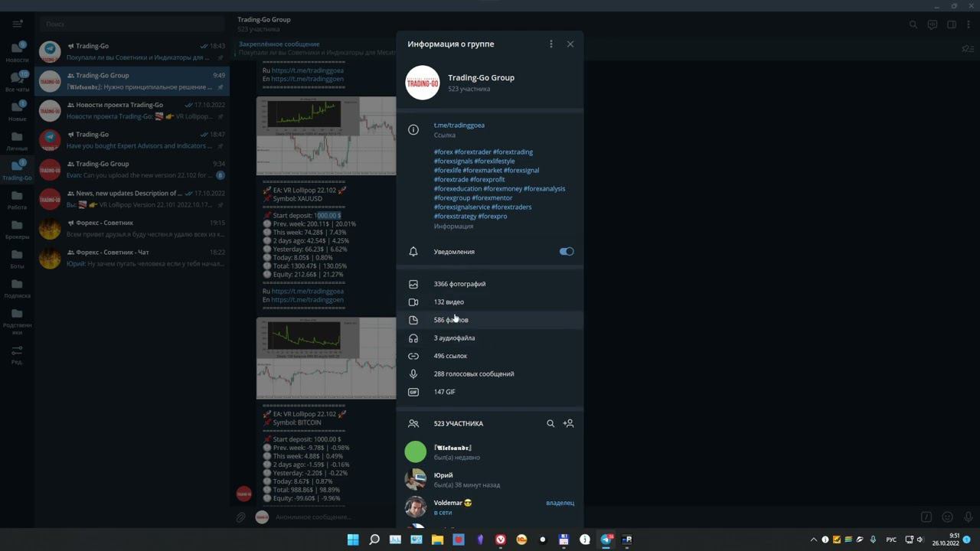Click the bot commands slash icon

point(926,517)
